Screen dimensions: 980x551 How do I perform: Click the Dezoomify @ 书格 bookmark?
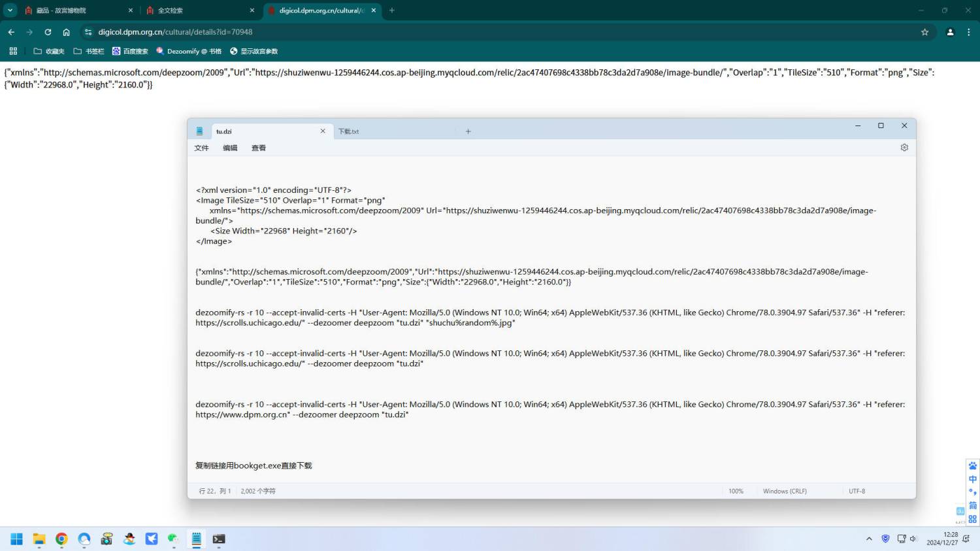pyautogui.click(x=189, y=51)
